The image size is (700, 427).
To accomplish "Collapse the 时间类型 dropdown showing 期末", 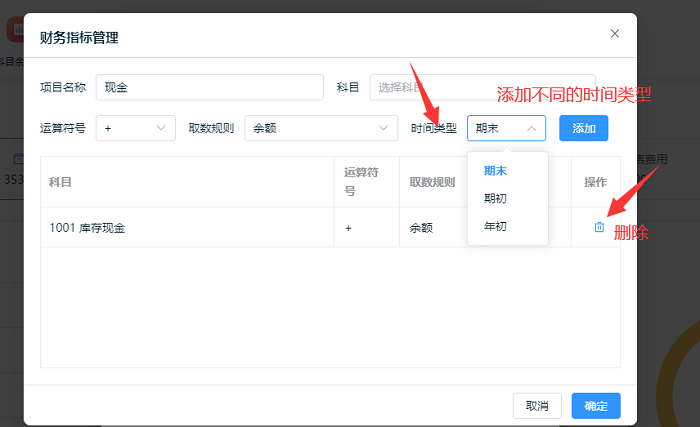I will [x=506, y=128].
